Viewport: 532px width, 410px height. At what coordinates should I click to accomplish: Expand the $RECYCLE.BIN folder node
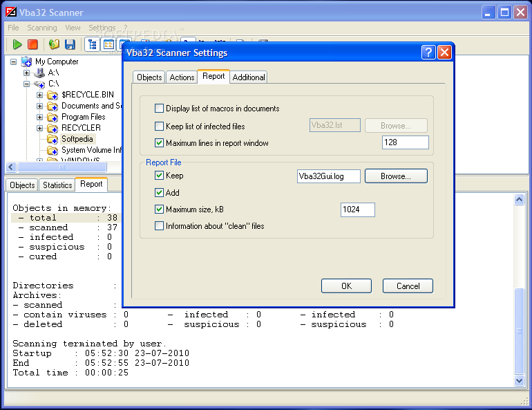[39, 95]
